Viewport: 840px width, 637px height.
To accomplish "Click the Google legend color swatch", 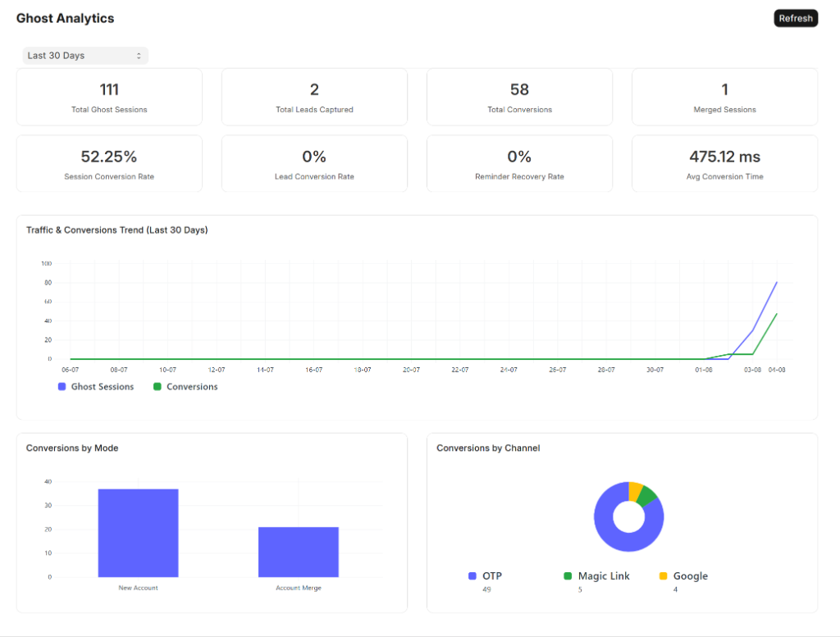I will (x=663, y=576).
